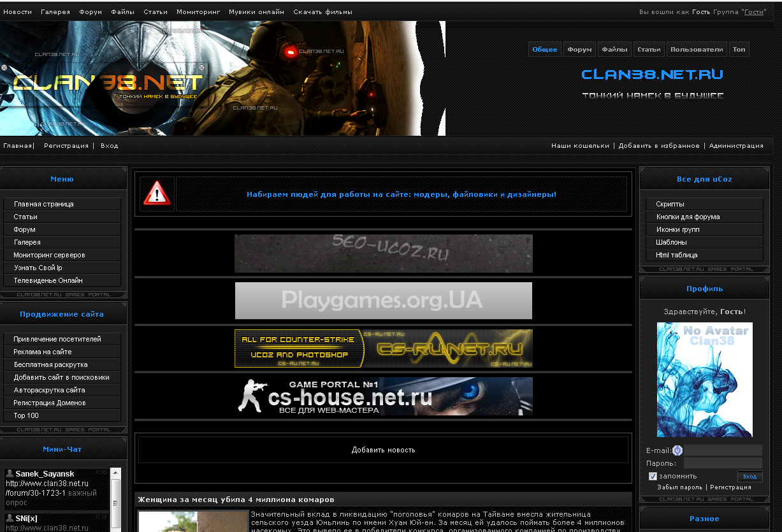Open Скрипты in the uCoz side menu
Viewport: 782px width, 532px height.
pyautogui.click(x=670, y=204)
